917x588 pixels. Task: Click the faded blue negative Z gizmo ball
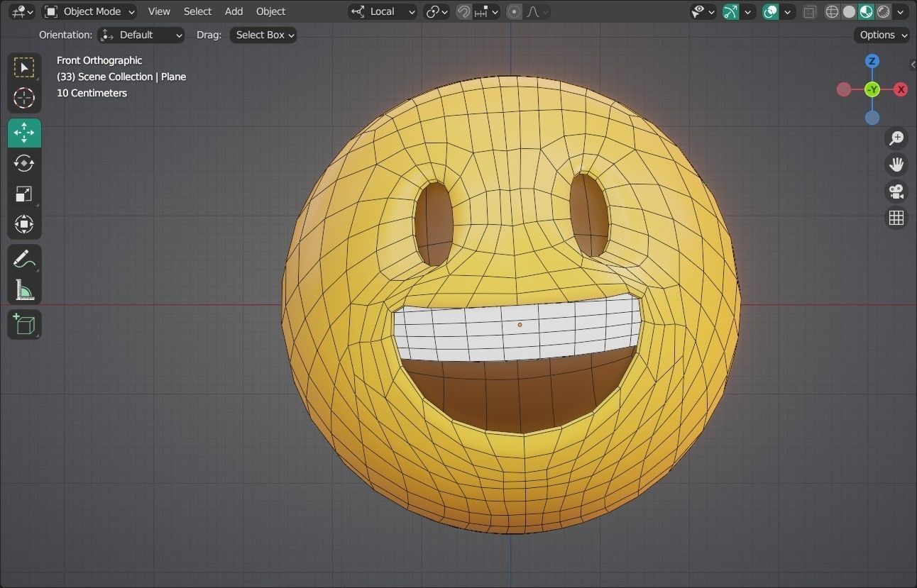pos(872,118)
